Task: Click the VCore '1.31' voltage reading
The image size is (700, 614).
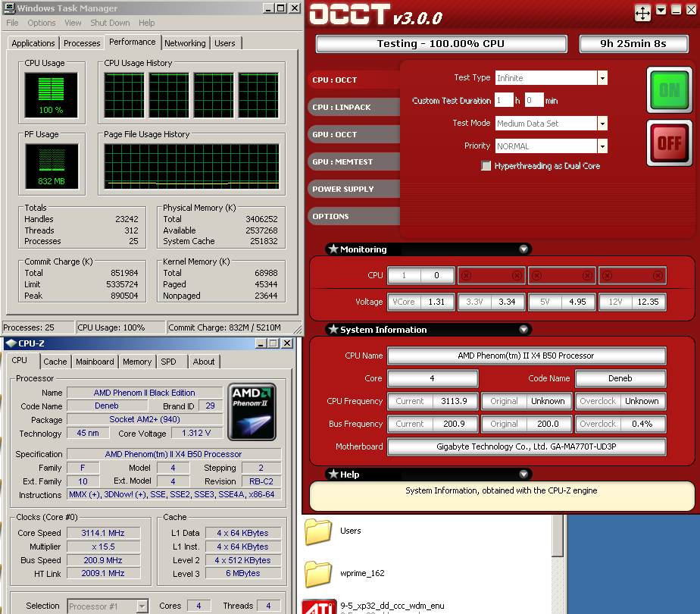Action: click(x=436, y=302)
